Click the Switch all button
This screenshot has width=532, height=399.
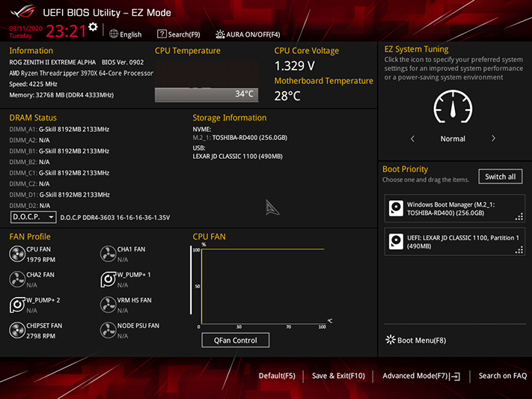501,177
